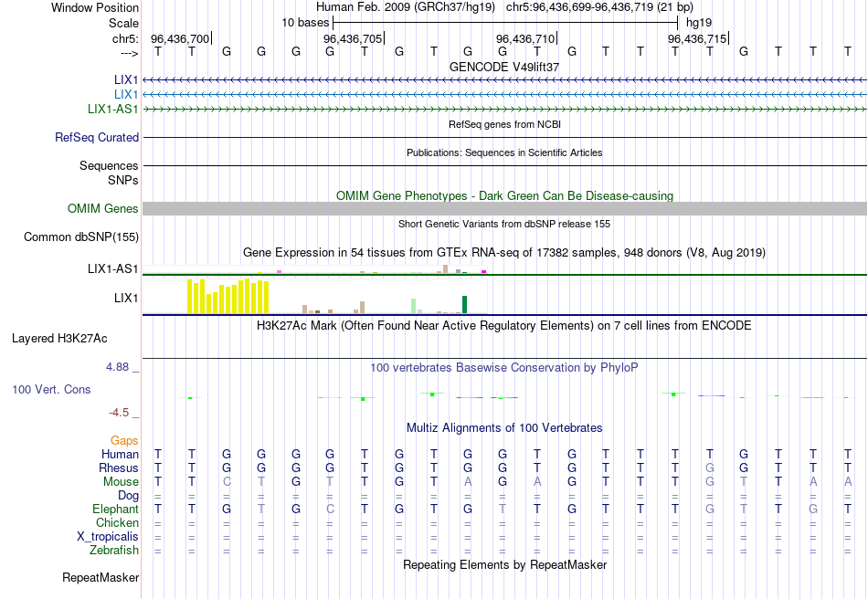Open the GTEx Gene Expression track title

tap(504, 253)
